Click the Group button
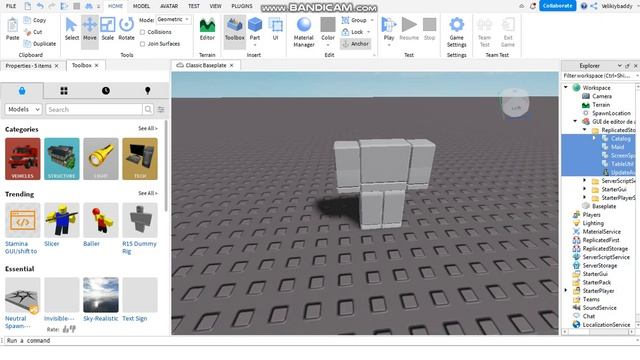This screenshot has height=360, width=640. tap(354, 20)
